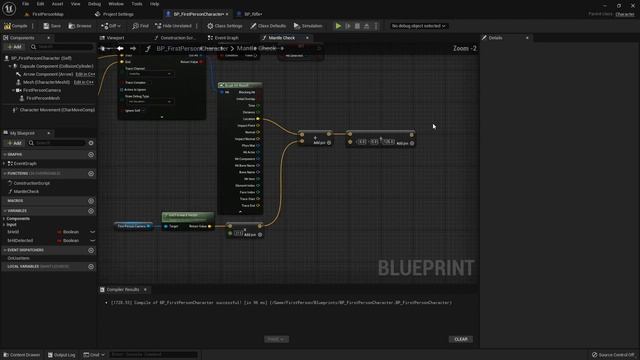
Task: Click Edit in C++ next to Arrow Component
Action: 85,74
